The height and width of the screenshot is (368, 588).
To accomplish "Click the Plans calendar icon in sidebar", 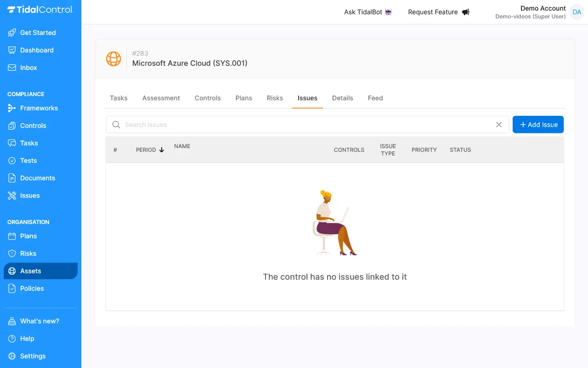I will pyautogui.click(x=12, y=236).
